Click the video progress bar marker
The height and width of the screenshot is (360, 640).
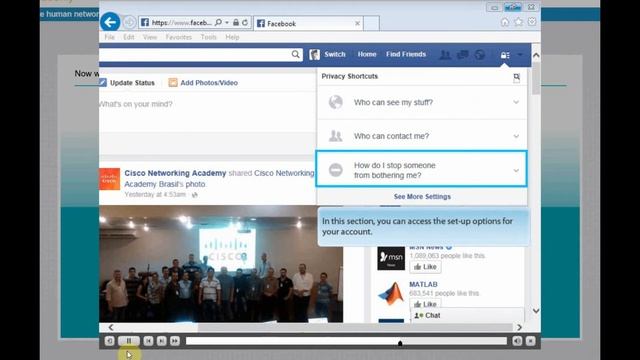(x=400, y=344)
